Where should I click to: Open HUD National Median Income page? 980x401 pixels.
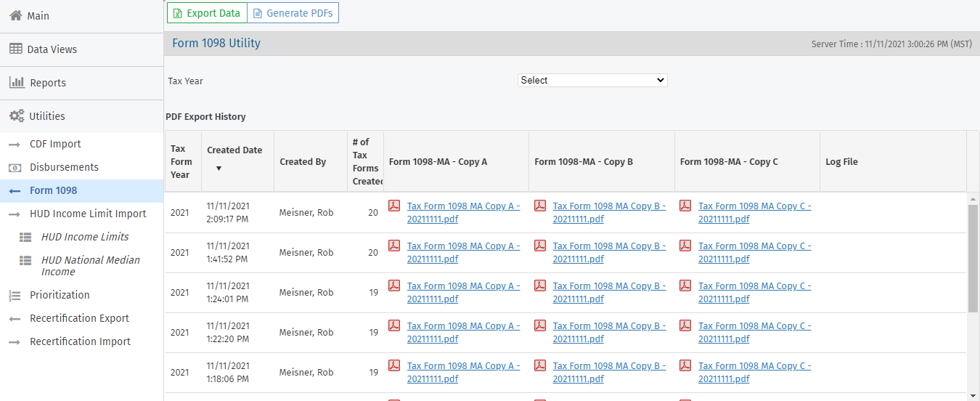[x=90, y=266]
